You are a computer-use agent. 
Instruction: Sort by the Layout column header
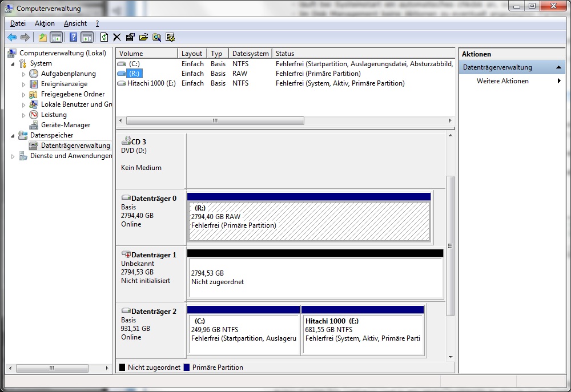coord(192,54)
